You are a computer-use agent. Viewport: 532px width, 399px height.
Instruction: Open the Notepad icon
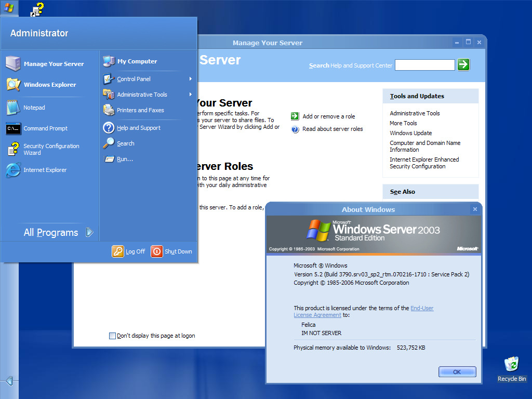13,108
